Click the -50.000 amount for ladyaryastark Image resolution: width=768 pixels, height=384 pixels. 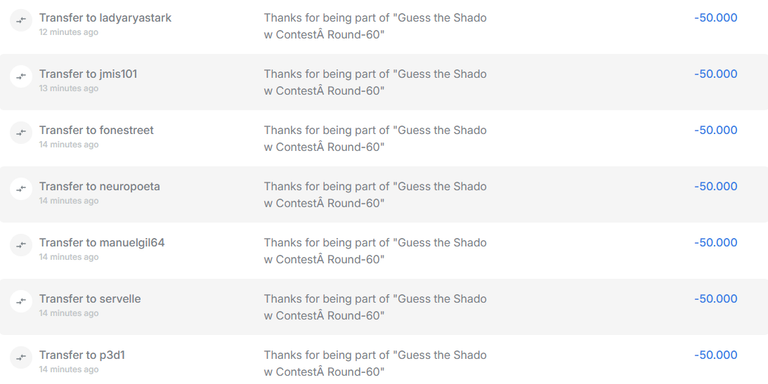(x=716, y=18)
